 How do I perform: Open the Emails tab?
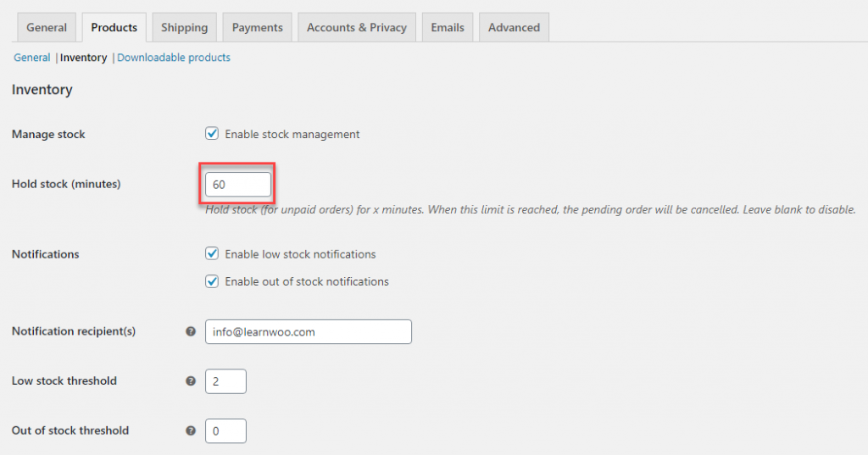[448, 28]
